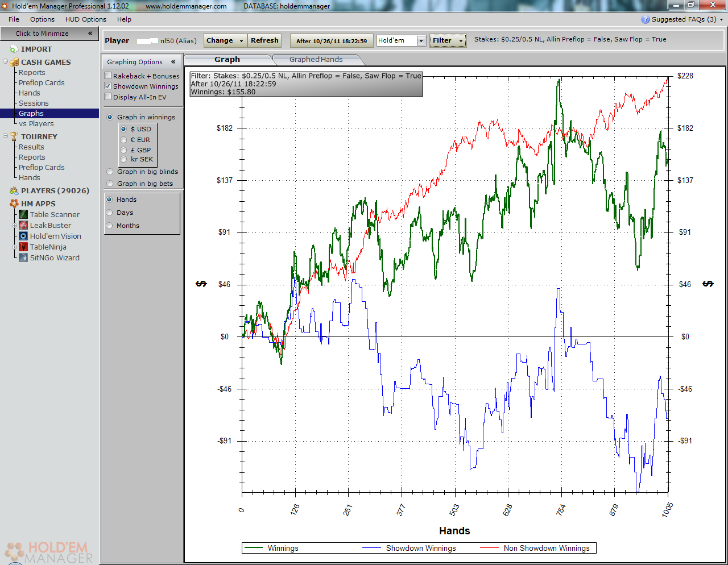The image size is (728, 565).
Task: Click the Hands x-axis title
Action: (454, 530)
